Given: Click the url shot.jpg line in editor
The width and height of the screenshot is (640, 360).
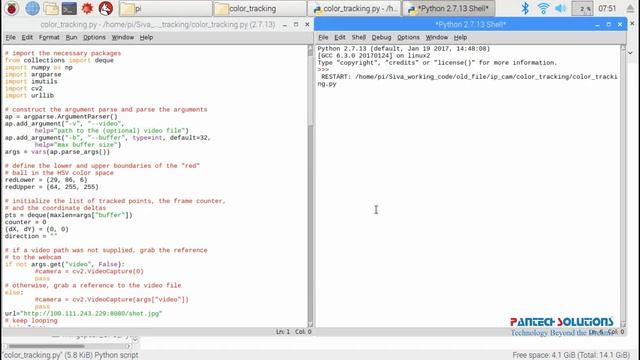Looking at the screenshot, I should click(x=84, y=313).
